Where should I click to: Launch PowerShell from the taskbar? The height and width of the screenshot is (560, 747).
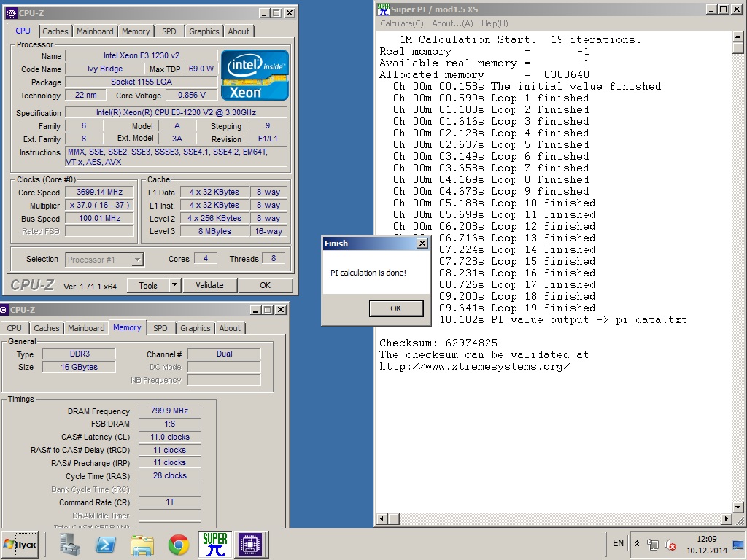click(x=105, y=544)
